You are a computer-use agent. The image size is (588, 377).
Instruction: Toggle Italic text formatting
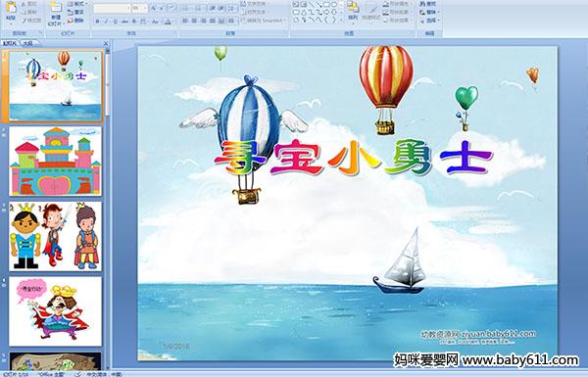[106, 22]
